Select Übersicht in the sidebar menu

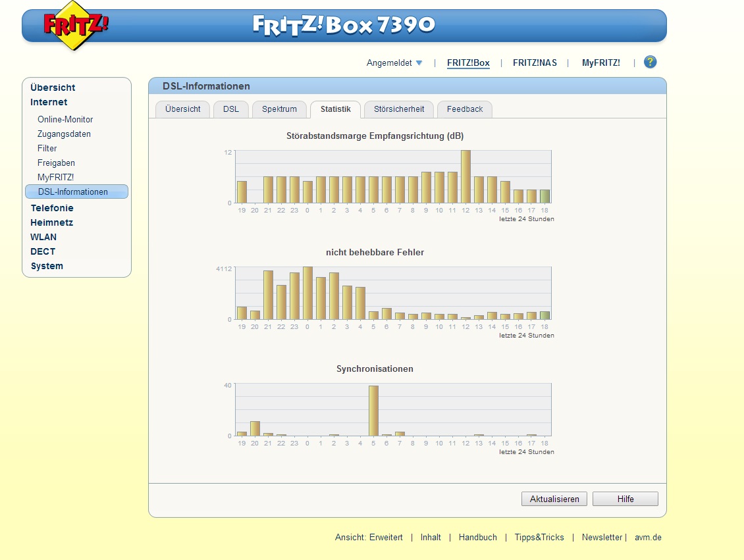click(x=53, y=88)
